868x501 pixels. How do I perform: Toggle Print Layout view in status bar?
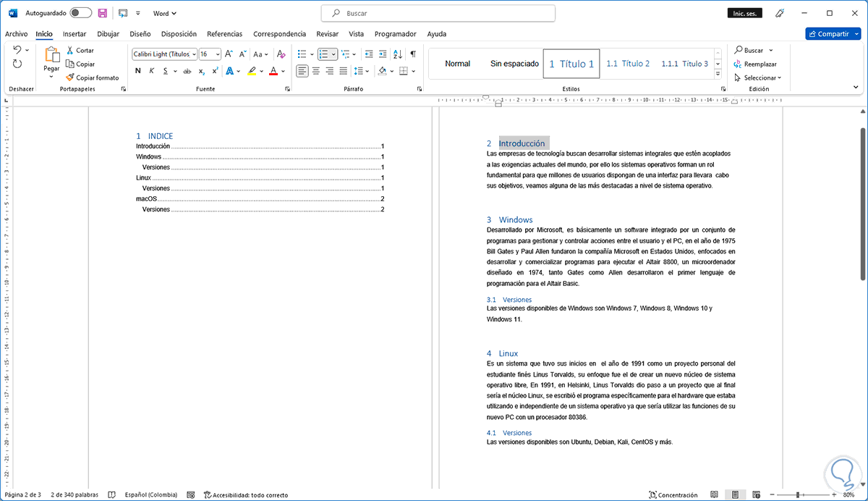(734, 495)
